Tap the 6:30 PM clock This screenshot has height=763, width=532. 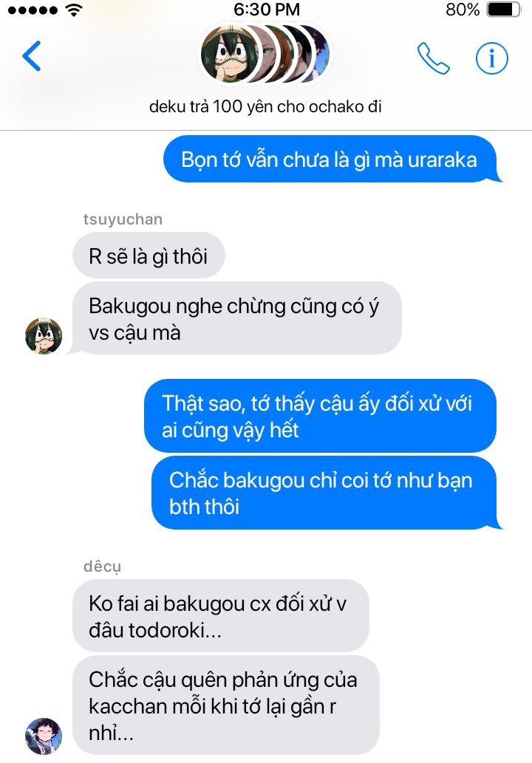coord(267,10)
